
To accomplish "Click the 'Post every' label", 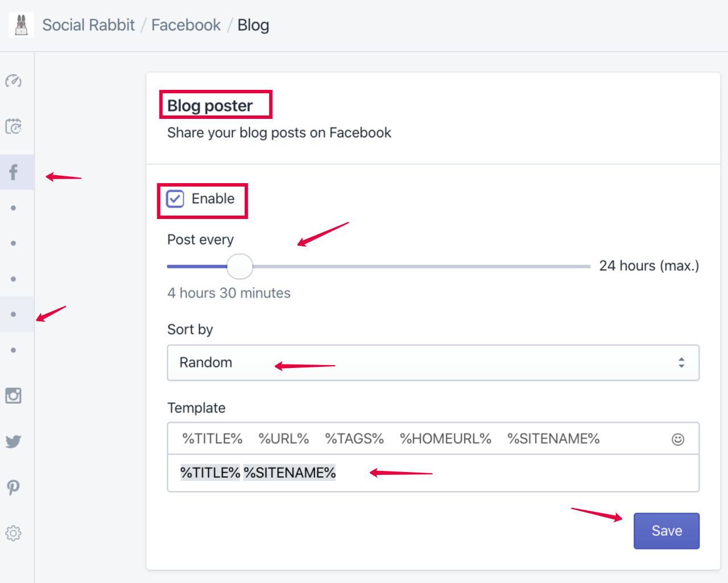I will (x=200, y=239).
